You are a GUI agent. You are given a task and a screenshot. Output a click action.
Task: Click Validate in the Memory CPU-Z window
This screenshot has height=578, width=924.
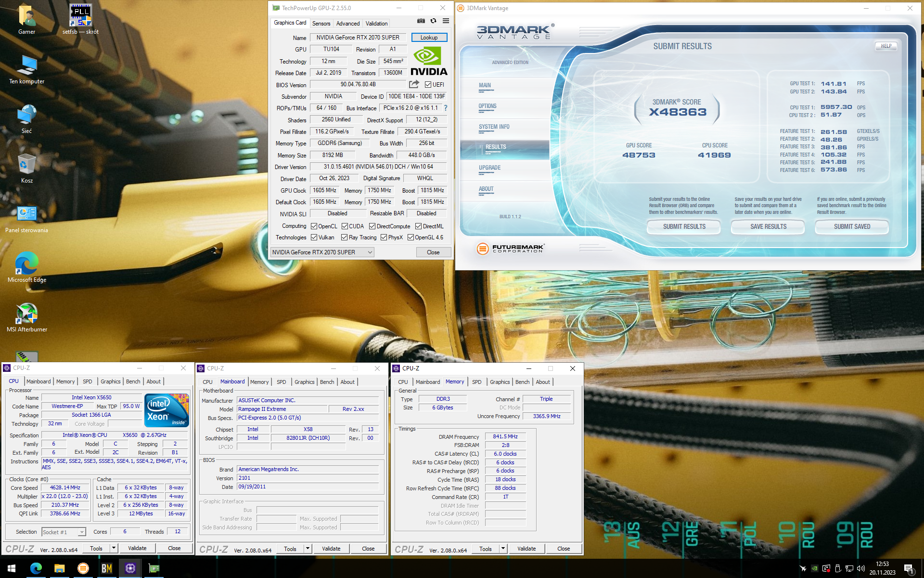pyautogui.click(x=526, y=549)
